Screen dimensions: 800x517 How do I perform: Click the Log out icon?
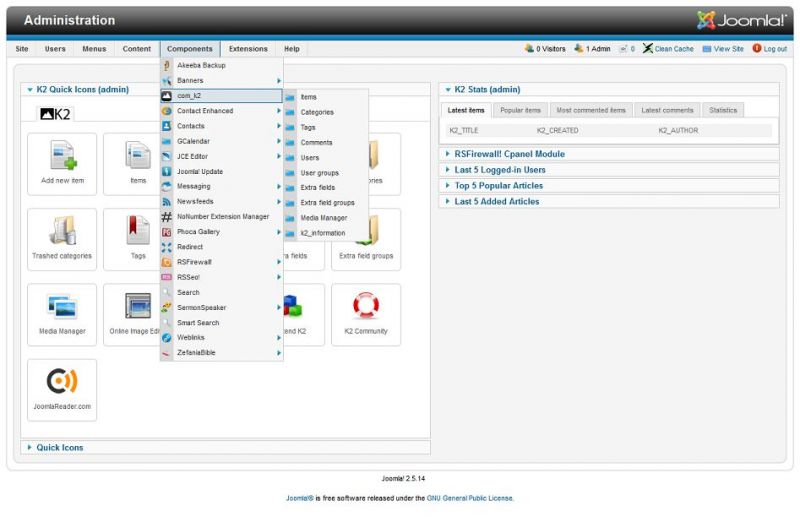757,48
